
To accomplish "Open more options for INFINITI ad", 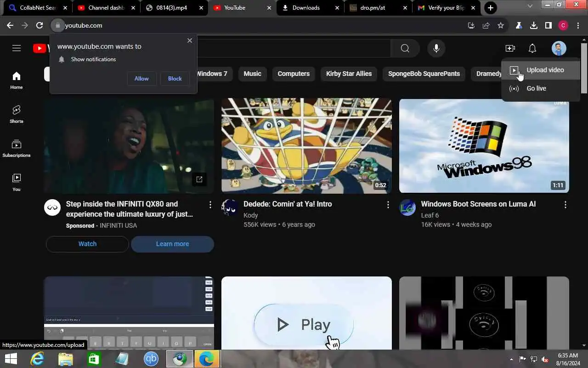I will (x=210, y=205).
